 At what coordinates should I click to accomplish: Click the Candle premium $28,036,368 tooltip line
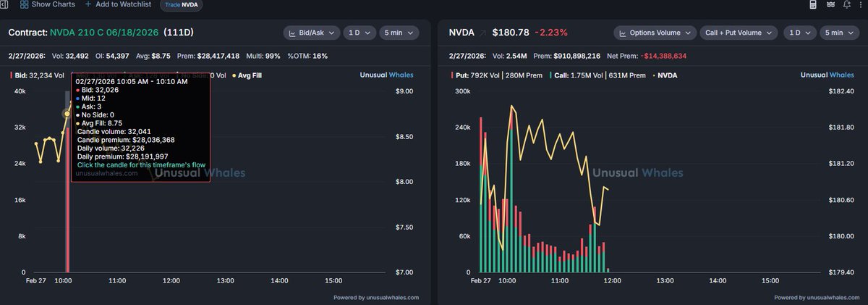[x=126, y=140]
